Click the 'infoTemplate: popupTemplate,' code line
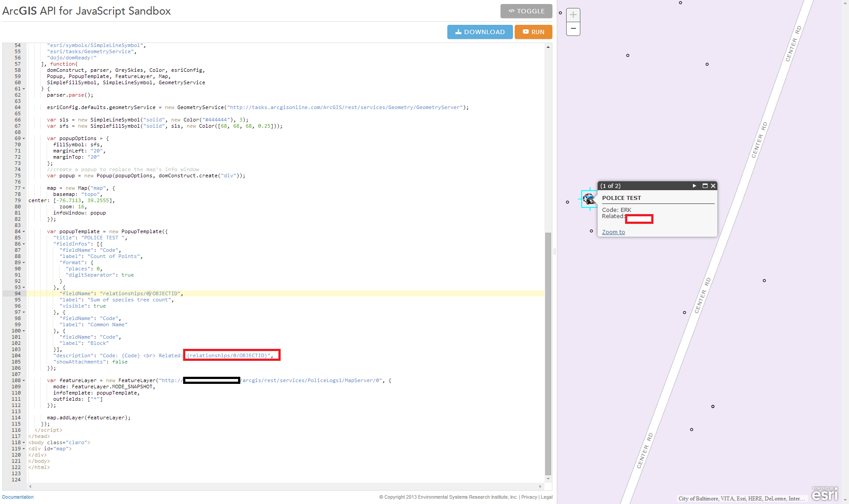The image size is (849, 504). coord(97,393)
